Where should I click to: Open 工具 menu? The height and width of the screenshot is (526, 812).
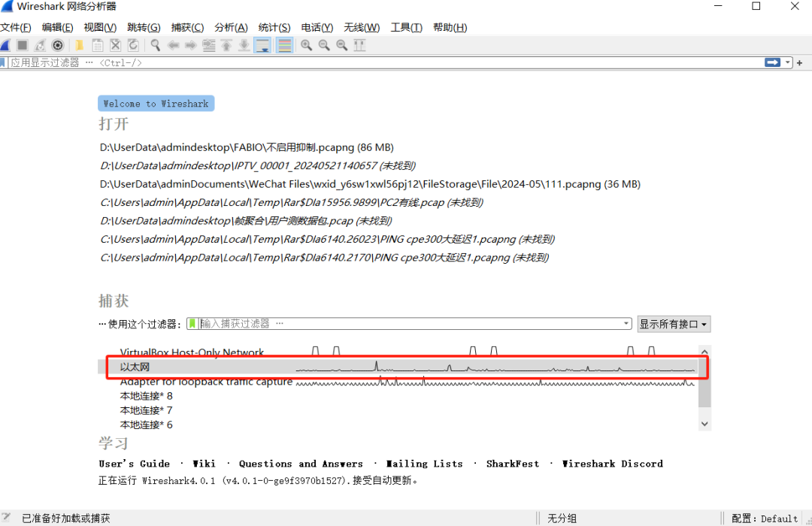click(x=407, y=28)
